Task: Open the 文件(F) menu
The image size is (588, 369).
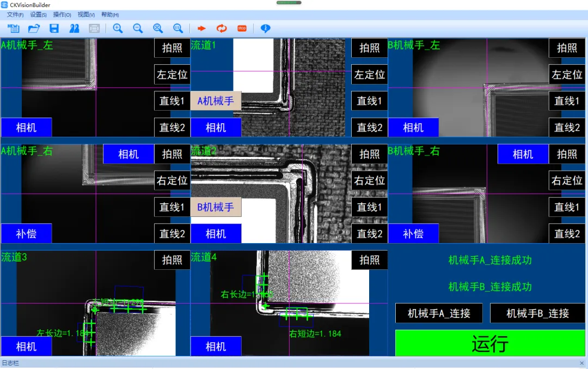Action: 15,15
